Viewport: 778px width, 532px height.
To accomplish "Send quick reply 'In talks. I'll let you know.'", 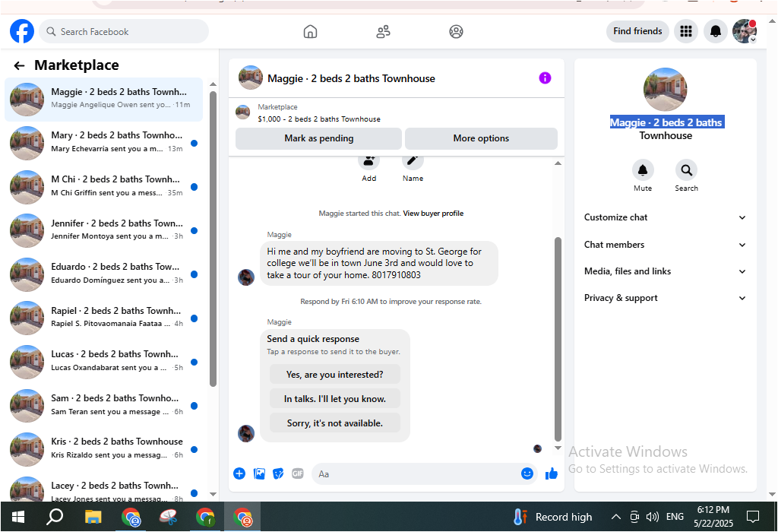I will [x=335, y=399].
